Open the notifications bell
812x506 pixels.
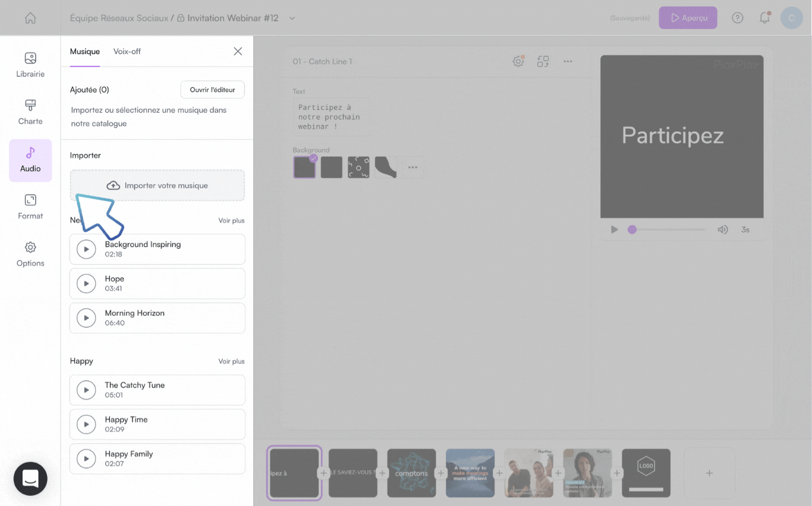(x=765, y=18)
